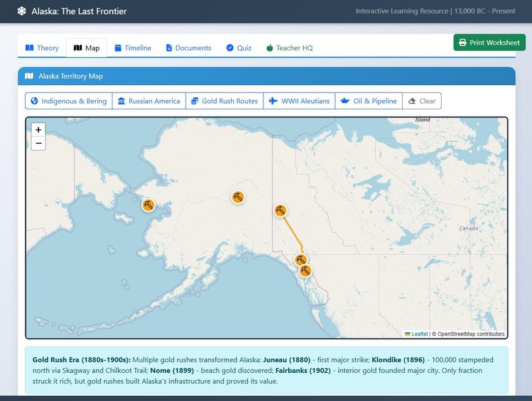Click the coins icon on Gold Rush Routes
Image resolution: width=532 pixels, height=401 pixels.
195,101
